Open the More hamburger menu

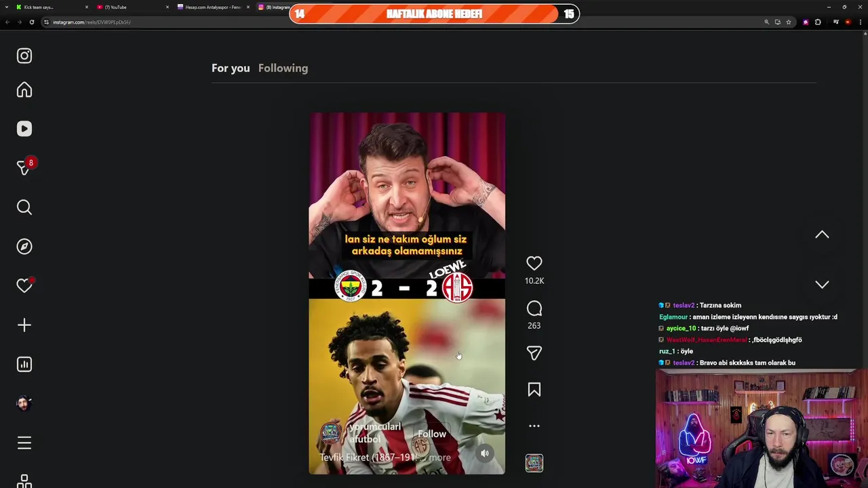point(24,443)
